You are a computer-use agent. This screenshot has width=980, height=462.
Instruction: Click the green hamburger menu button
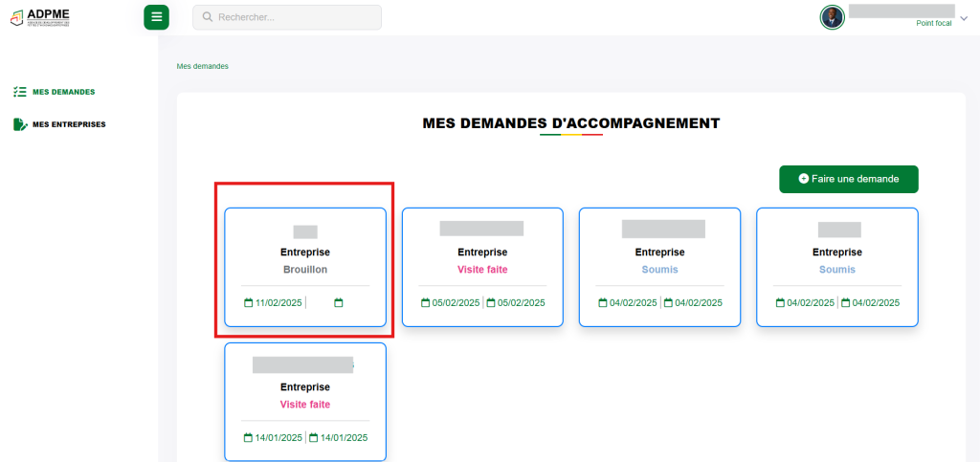(x=156, y=17)
